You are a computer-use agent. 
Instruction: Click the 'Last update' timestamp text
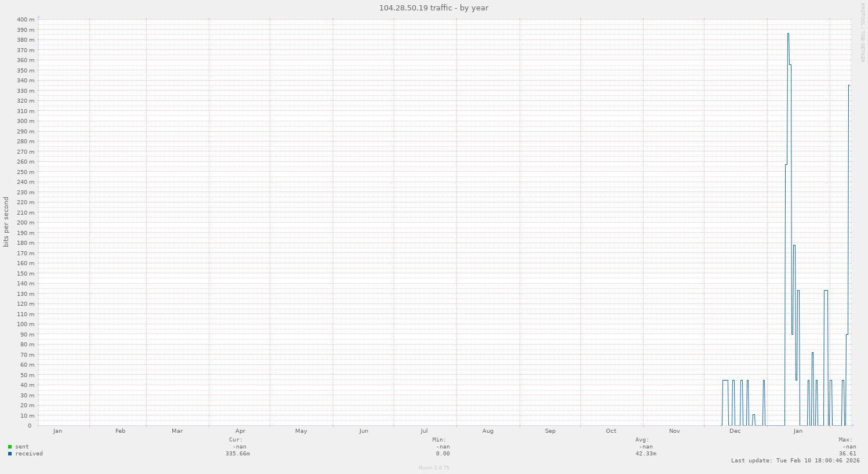click(795, 461)
